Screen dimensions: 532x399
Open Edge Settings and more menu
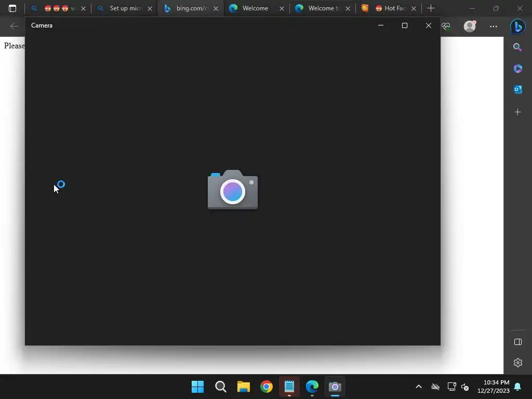click(494, 26)
